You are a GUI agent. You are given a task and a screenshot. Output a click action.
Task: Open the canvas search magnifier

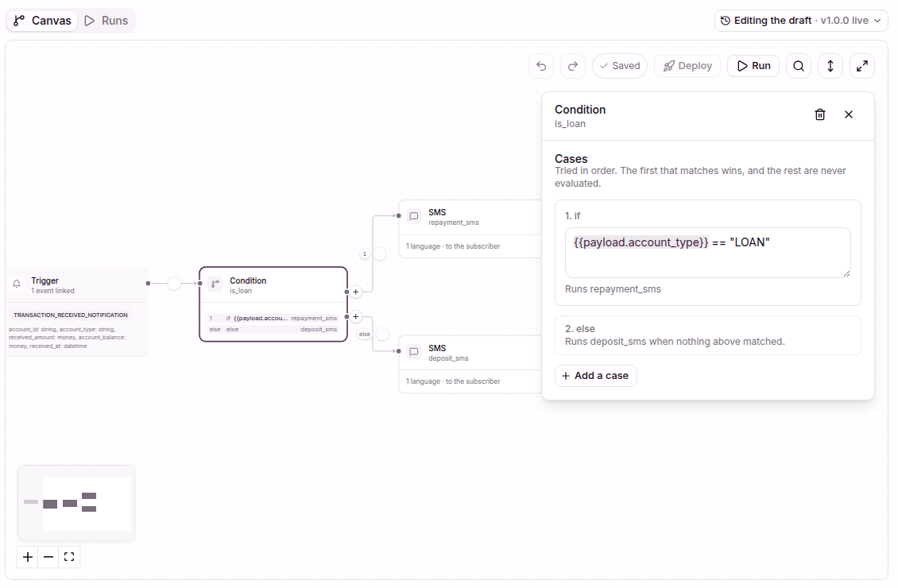pyautogui.click(x=799, y=66)
